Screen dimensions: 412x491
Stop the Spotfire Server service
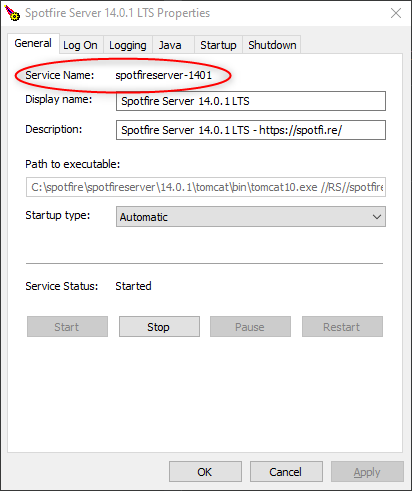point(159,327)
